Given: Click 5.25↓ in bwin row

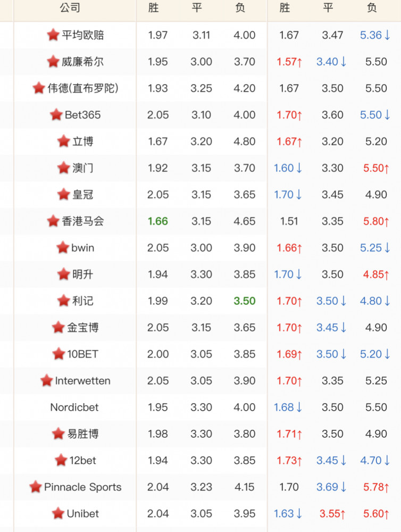Looking at the screenshot, I should pyautogui.click(x=375, y=248).
